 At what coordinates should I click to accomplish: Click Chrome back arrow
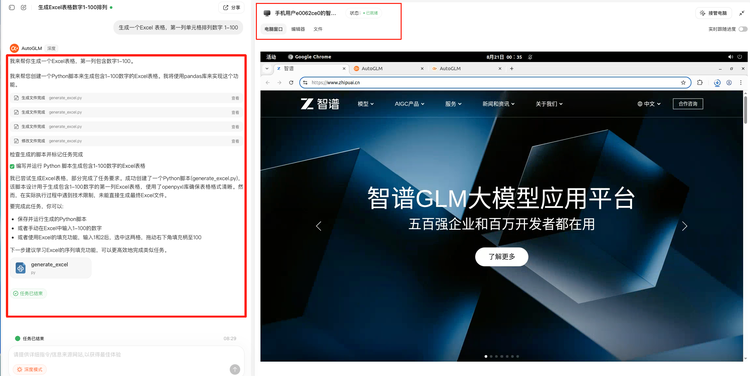267,82
